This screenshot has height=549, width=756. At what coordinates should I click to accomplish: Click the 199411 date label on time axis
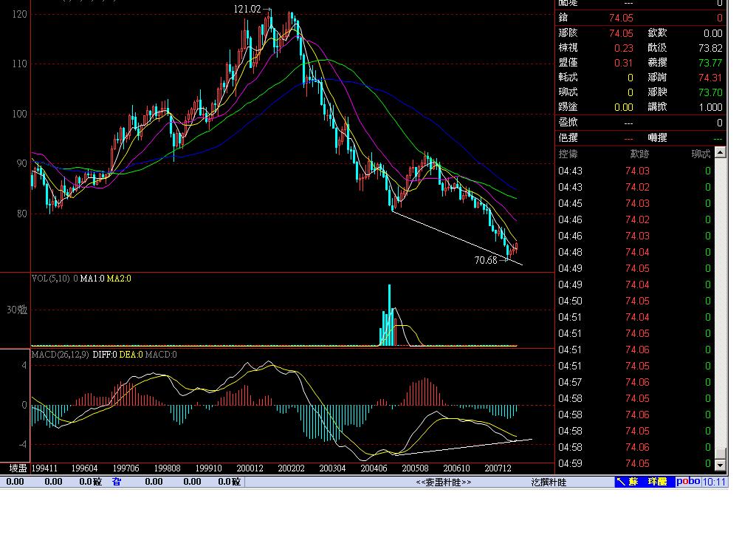[x=44, y=468]
